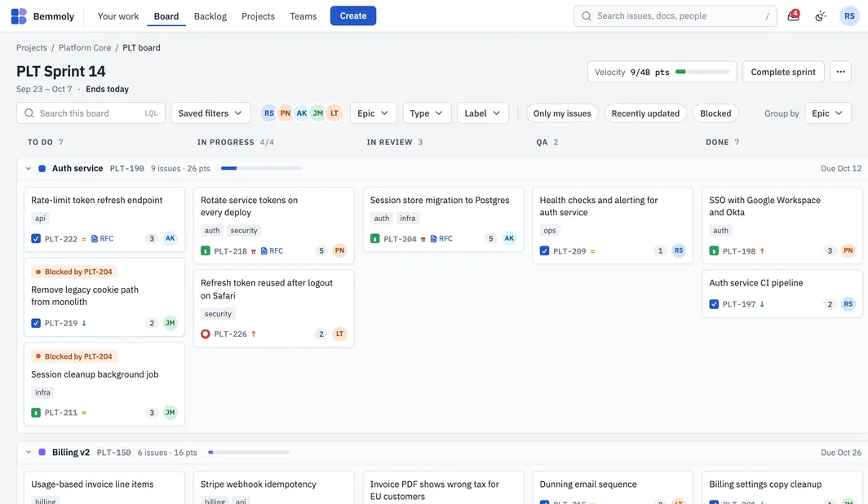
Task: Open the Saved filters dropdown
Action: pos(210,113)
